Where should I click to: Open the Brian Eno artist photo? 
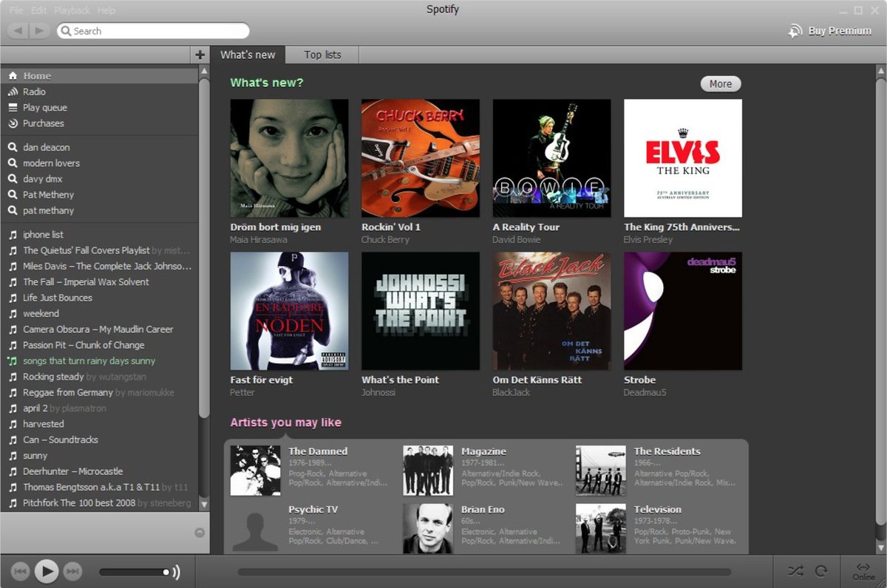[428, 528]
